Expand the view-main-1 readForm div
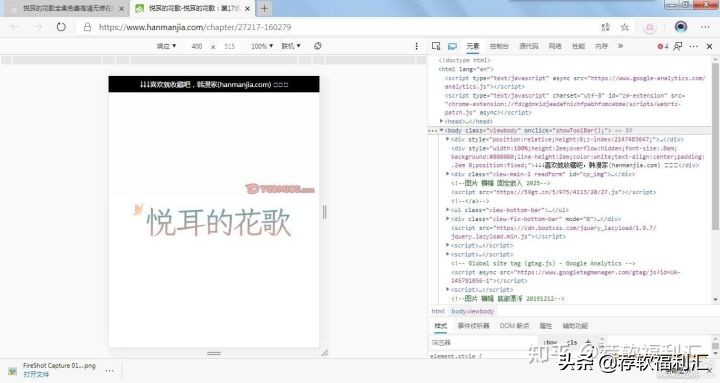The width and height of the screenshot is (720, 383). point(448,174)
